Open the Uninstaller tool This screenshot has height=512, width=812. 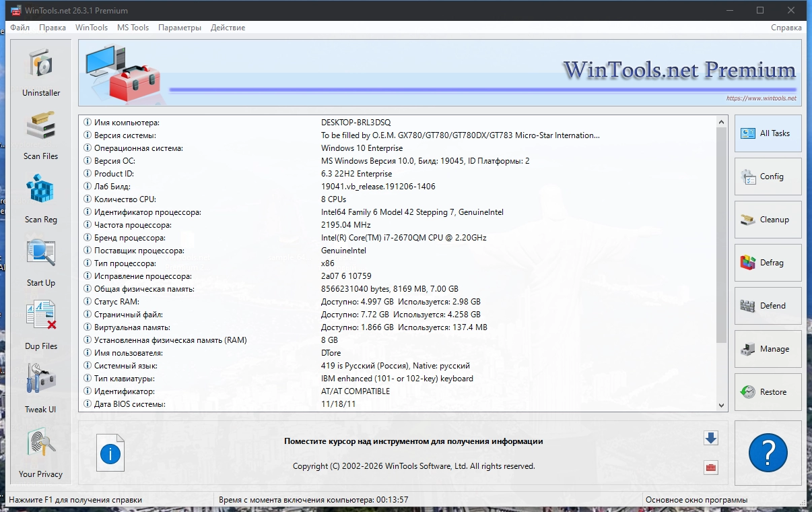41,72
